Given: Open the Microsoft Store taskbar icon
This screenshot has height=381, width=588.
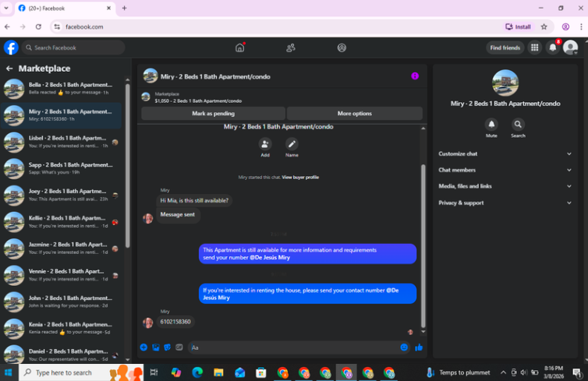Looking at the screenshot, I should (x=261, y=372).
